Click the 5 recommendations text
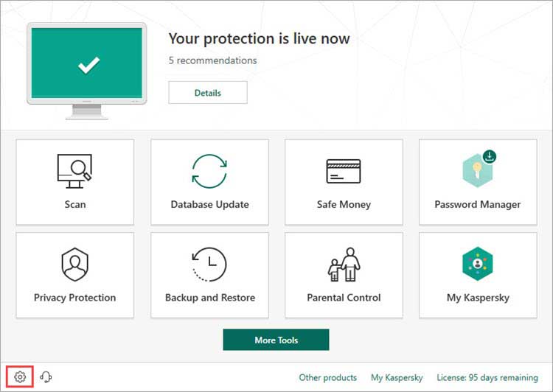Screen dimensions: 553x392 click(x=212, y=60)
